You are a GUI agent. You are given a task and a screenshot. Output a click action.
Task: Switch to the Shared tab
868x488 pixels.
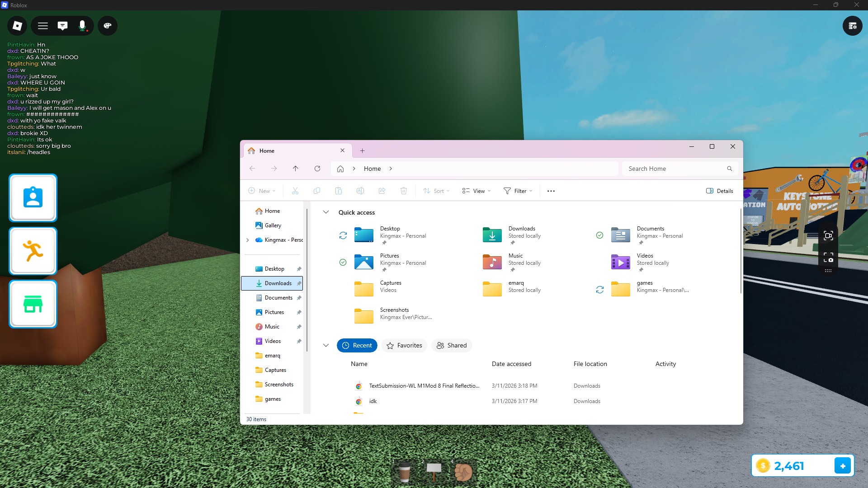tap(452, 345)
